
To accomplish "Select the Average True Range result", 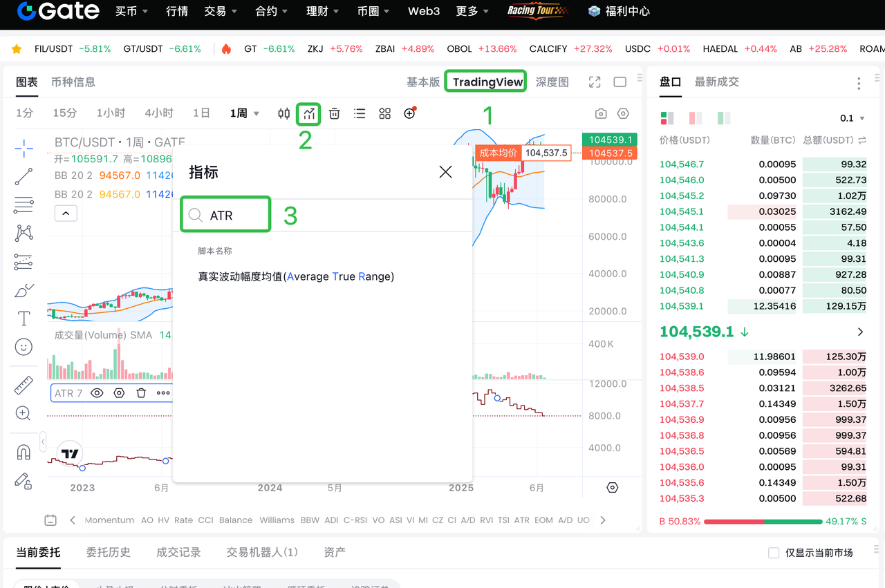I will click(296, 276).
